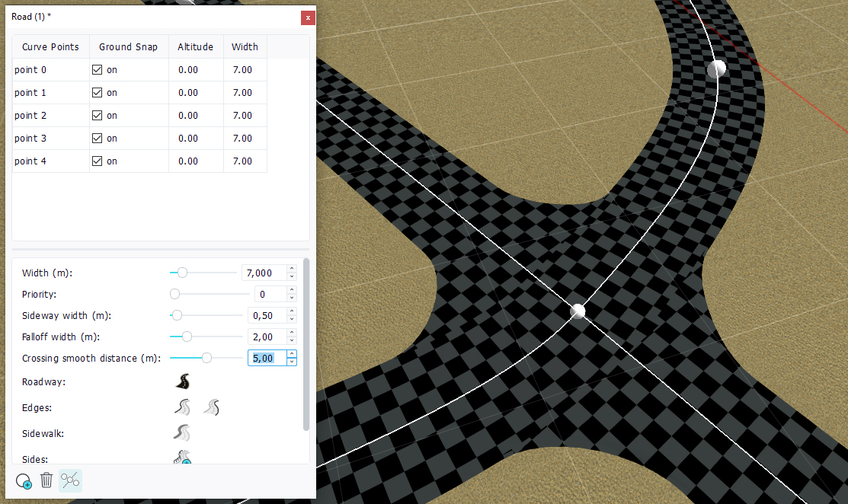Open the Sidewalk material icon

pyautogui.click(x=183, y=433)
